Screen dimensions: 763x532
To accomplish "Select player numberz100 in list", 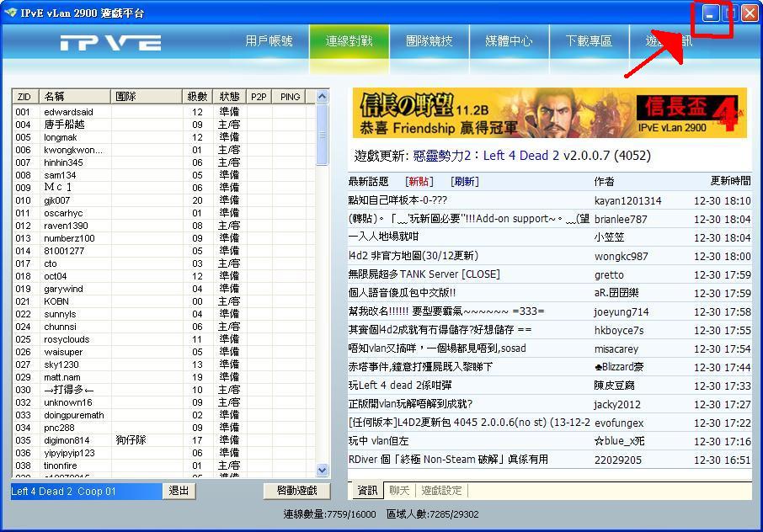I will 69,238.
